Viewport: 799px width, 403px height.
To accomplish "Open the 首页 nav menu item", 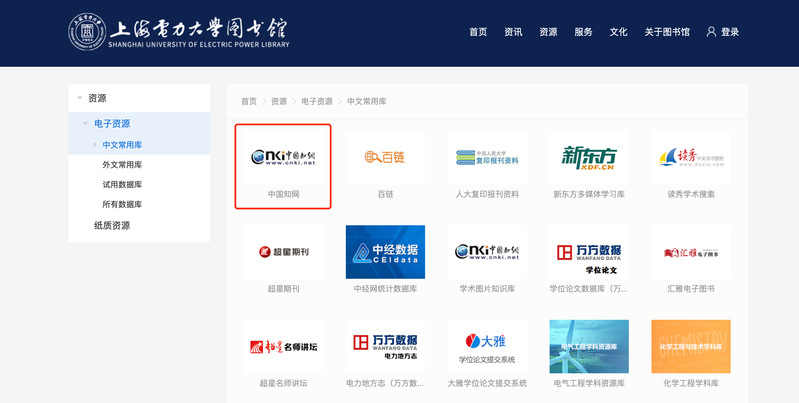I will coord(478,32).
